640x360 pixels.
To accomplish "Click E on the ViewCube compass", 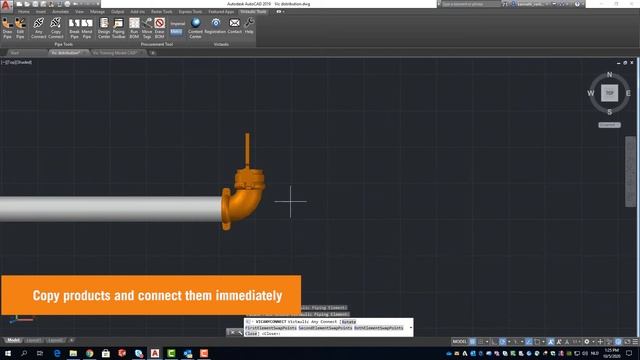I will click(628, 93).
